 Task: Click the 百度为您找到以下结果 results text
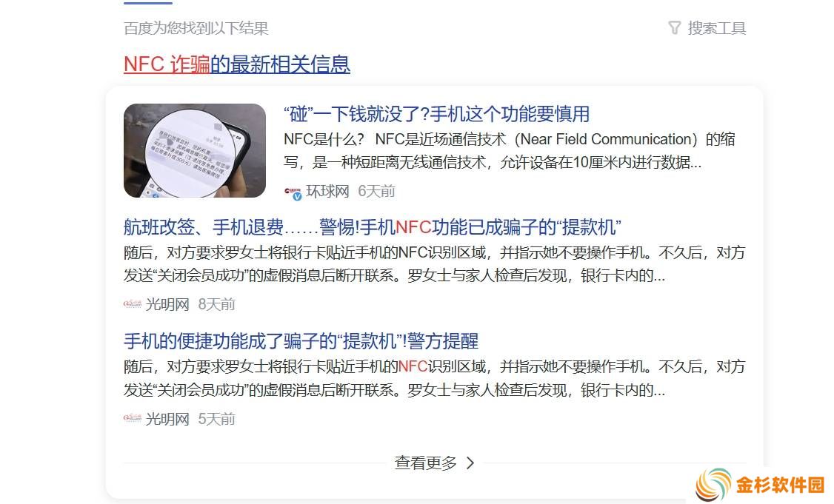point(196,28)
